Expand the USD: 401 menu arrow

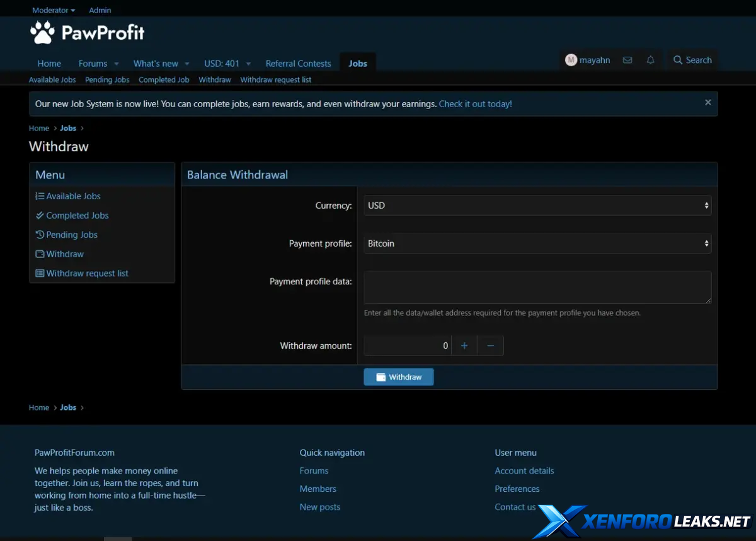(x=248, y=64)
